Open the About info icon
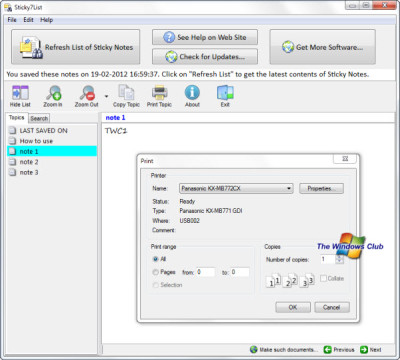The width and height of the screenshot is (400, 360). pos(192,93)
